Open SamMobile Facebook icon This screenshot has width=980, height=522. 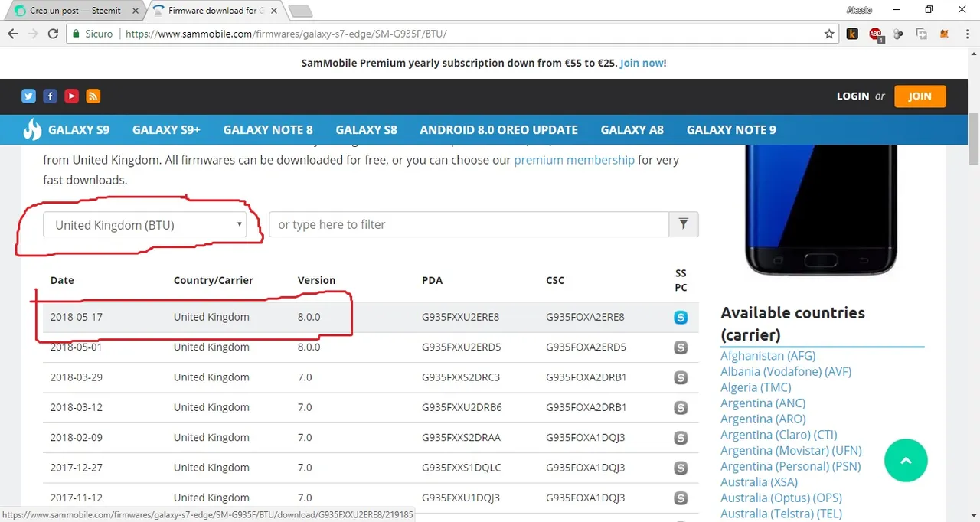[50, 96]
